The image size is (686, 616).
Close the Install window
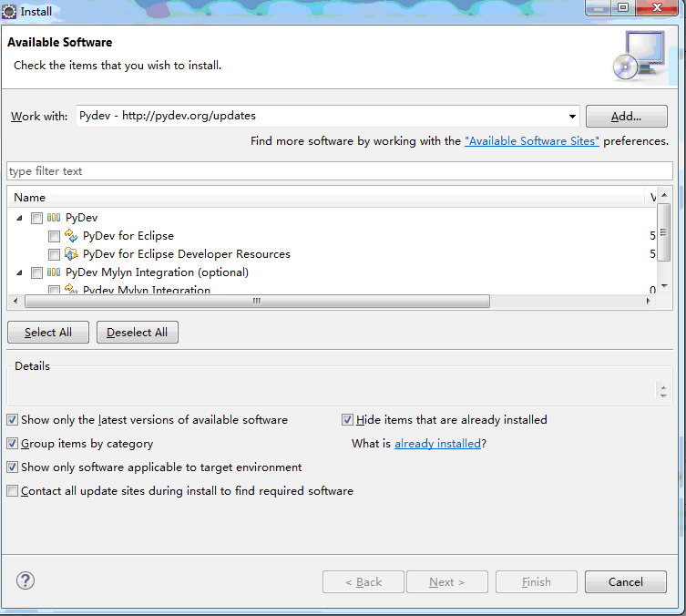(x=657, y=7)
